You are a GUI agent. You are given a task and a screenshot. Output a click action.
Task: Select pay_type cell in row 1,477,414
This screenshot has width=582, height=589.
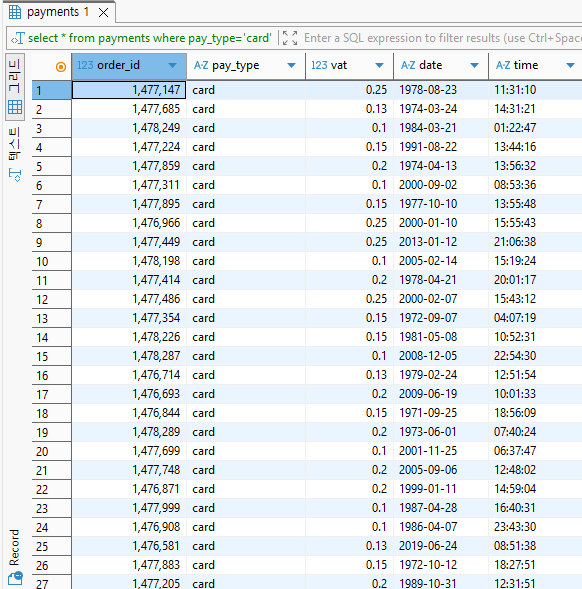(x=246, y=280)
